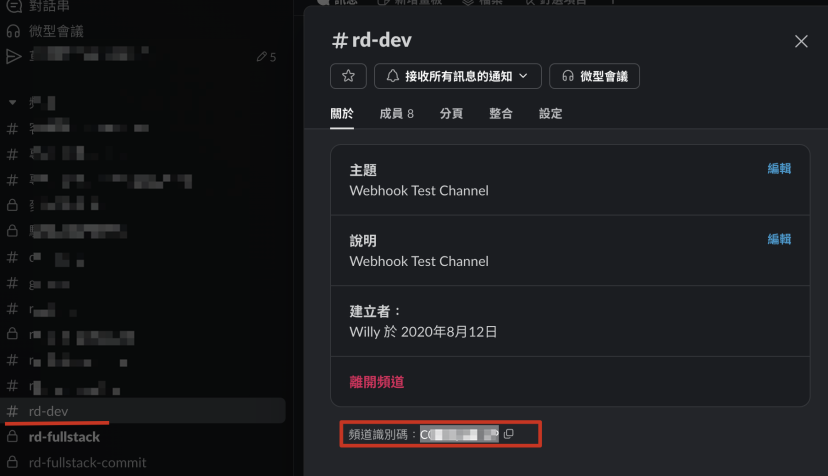Screen dimensions: 828x476
Task: Open notification dropdown 接收所有訊息的通知
Action: click(x=457, y=76)
